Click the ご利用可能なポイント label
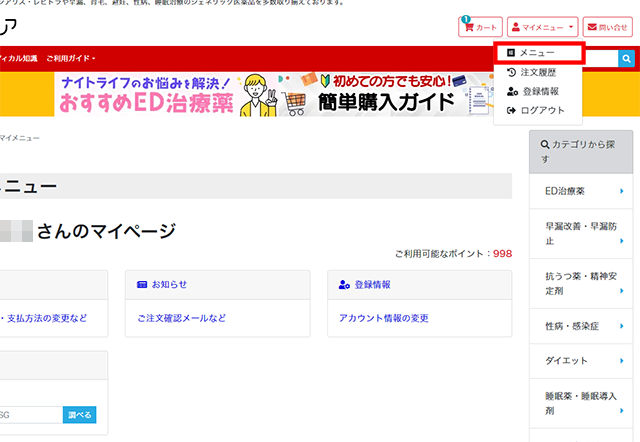This screenshot has width=640, height=442. click(443, 253)
